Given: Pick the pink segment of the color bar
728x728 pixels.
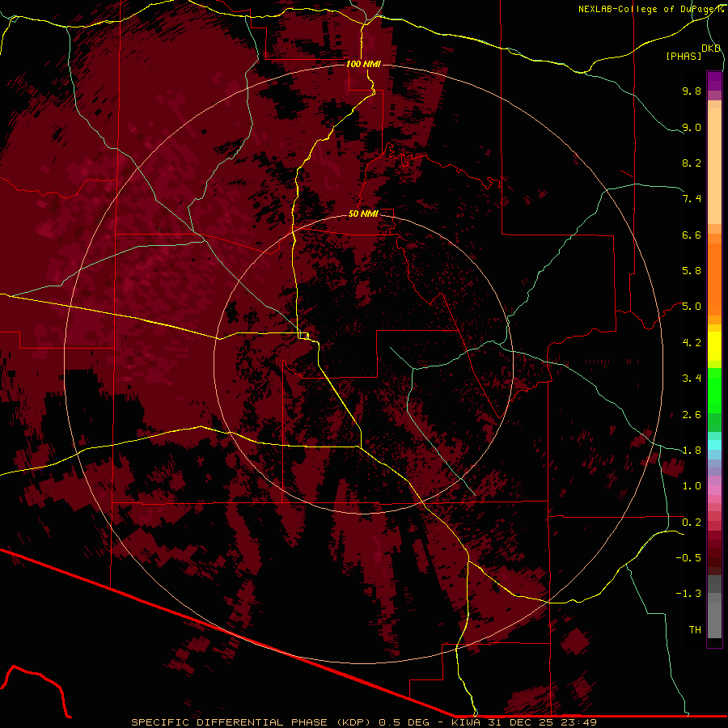Looking at the screenshot, I should click(714, 490).
